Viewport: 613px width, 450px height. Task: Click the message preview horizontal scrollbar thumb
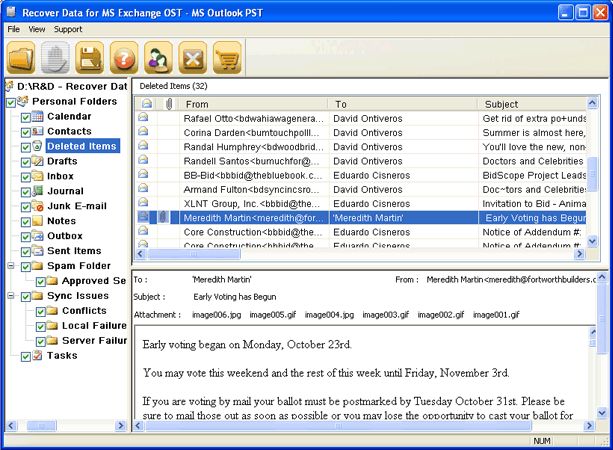pos(339,425)
